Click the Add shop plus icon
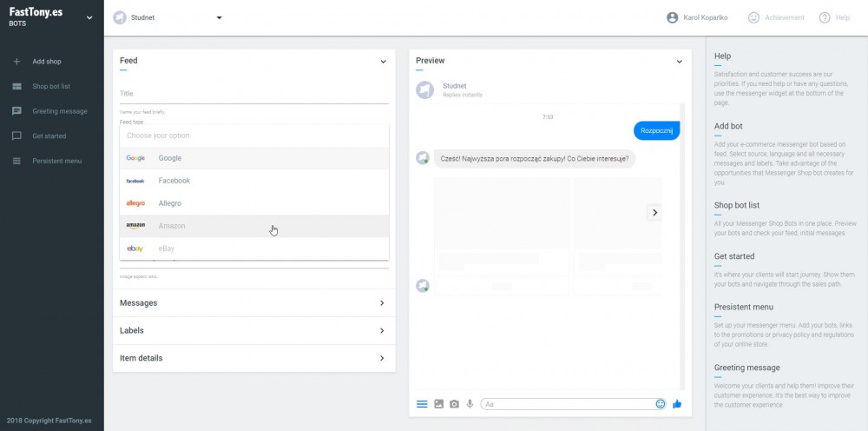Image resolution: width=868 pixels, height=431 pixels. 16,62
